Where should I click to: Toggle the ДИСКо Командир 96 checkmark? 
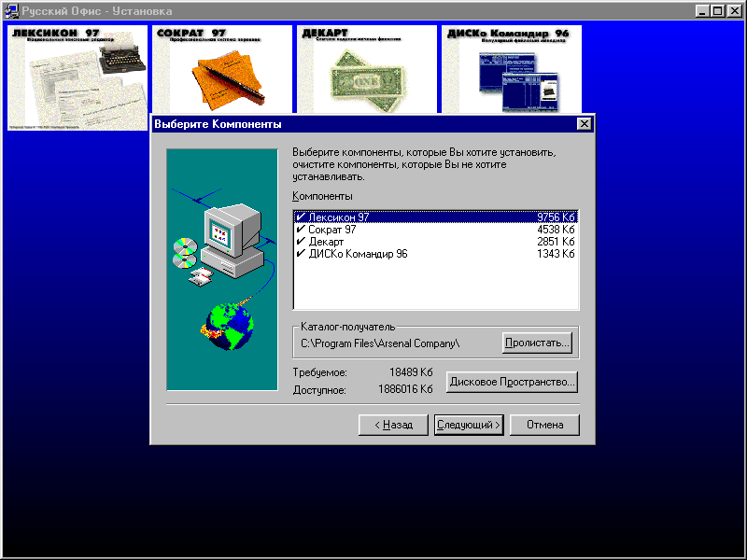tap(300, 253)
